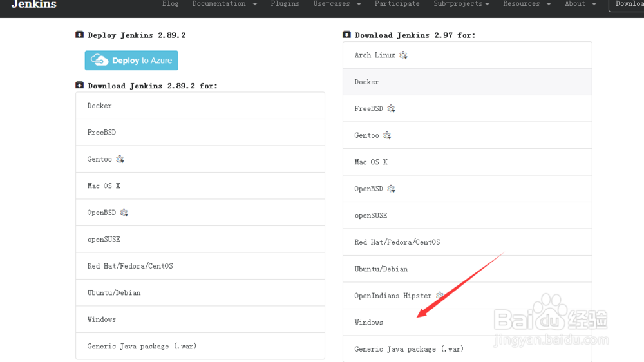The height and width of the screenshot is (362, 644).
Task: Click the download icon beside Deploy Jenkins 2.89.2
Action: [x=79, y=35]
